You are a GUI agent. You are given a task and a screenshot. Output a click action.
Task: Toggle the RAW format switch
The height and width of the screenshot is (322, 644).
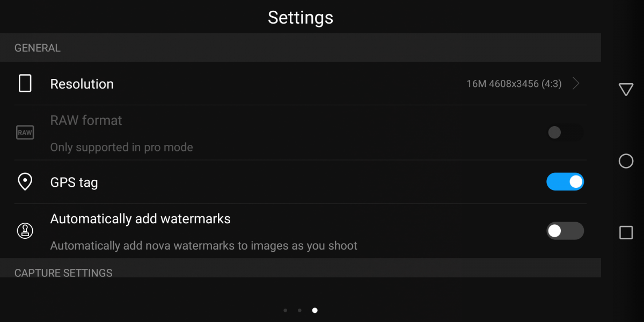565,132
